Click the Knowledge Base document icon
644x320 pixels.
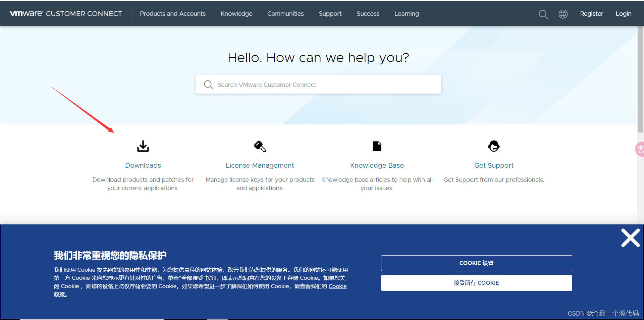377,146
